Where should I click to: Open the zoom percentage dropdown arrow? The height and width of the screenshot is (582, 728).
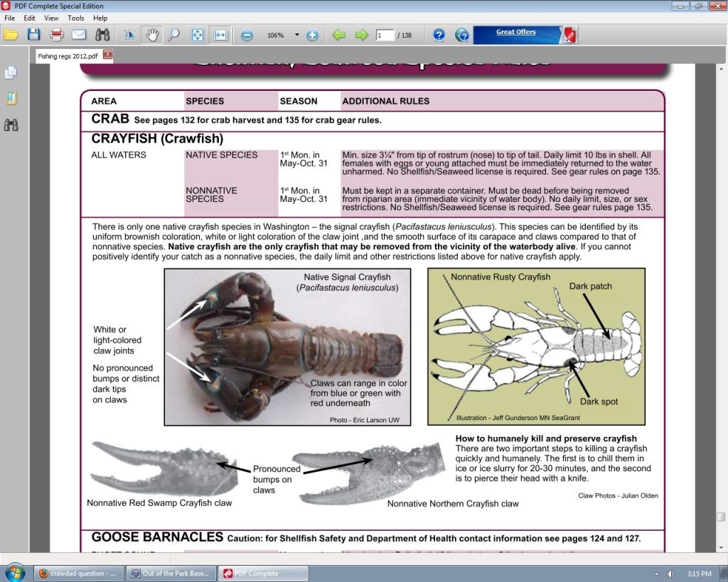pyautogui.click(x=296, y=35)
